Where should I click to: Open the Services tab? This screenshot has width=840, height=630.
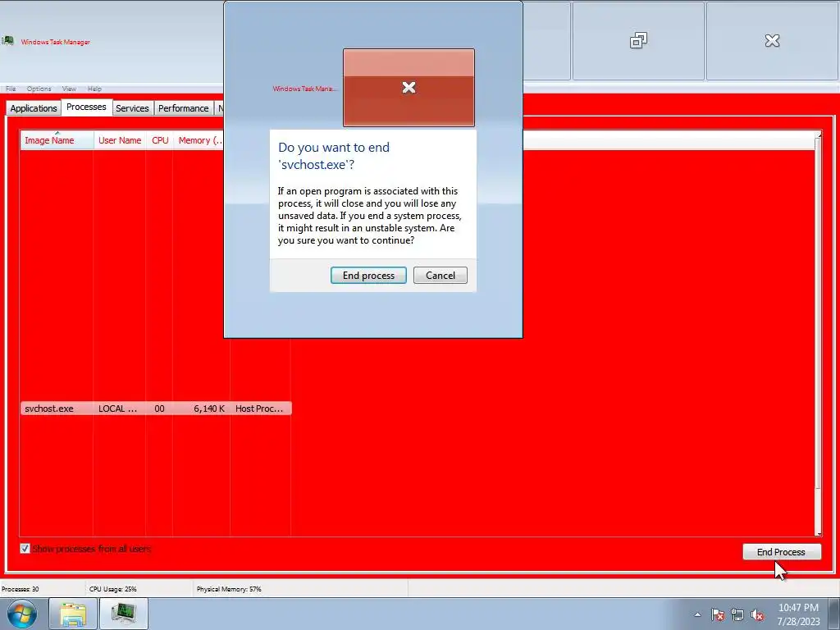click(x=132, y=108)
